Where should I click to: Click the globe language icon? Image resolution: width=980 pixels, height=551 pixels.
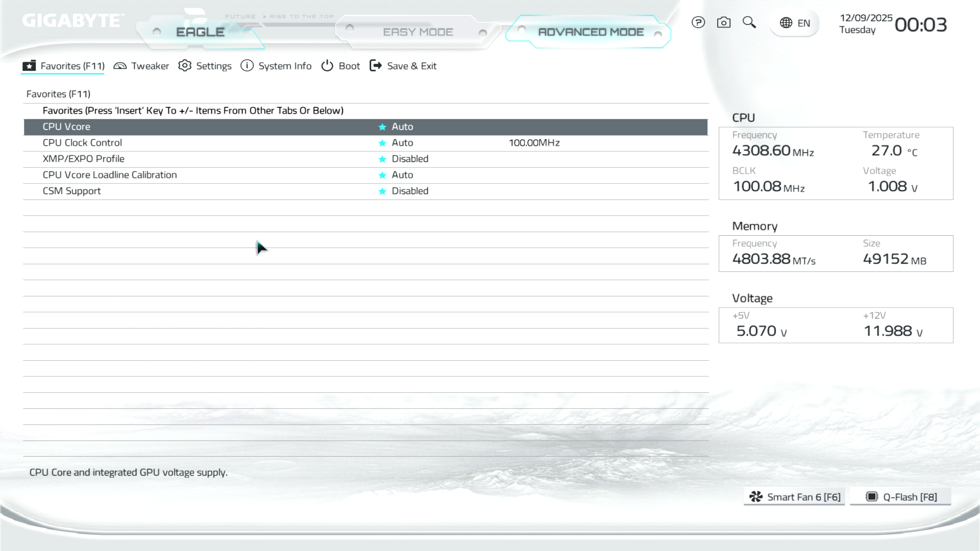[x=786, y=23]
